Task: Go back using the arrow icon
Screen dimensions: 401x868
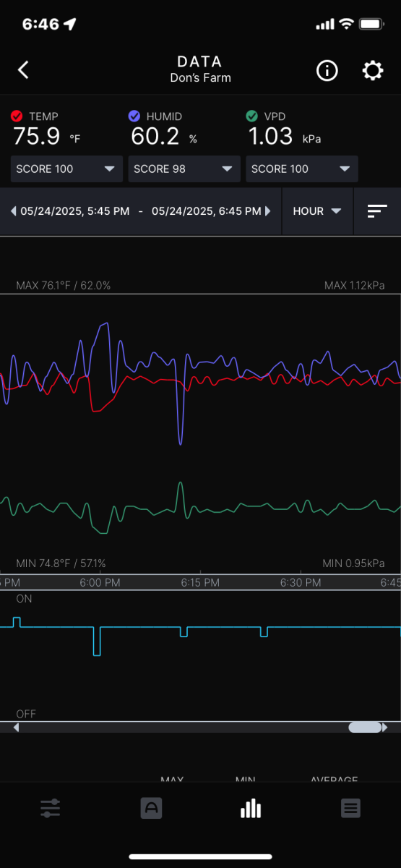Action: coord(23,70)
